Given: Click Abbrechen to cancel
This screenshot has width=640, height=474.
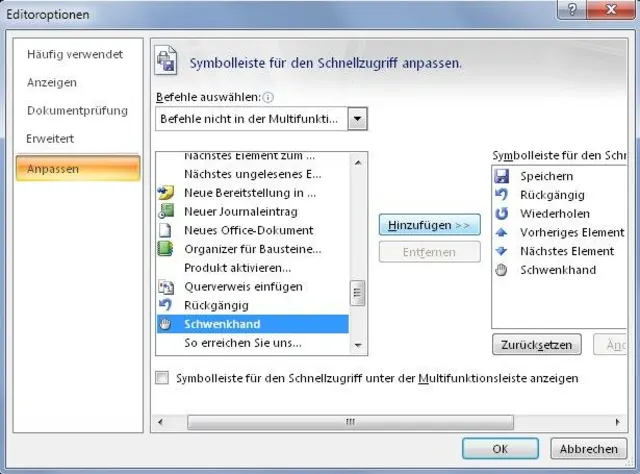Looking at the screenshot, I should pos(589,449).
